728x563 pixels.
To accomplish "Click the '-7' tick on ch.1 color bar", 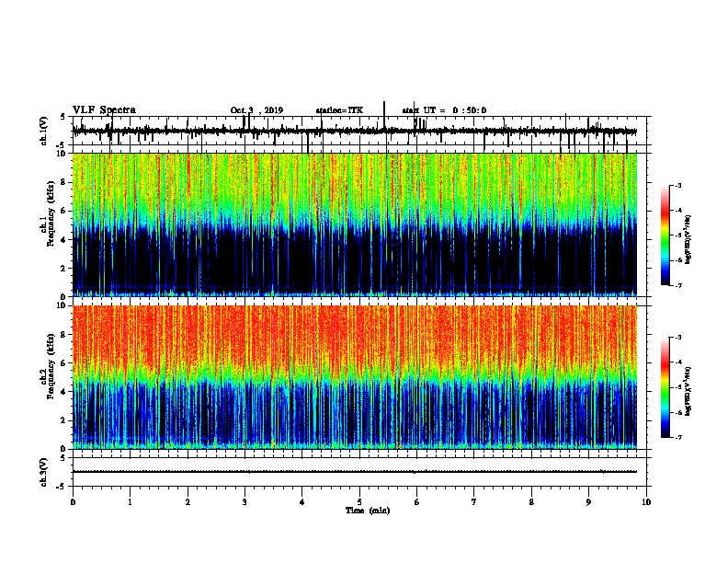I will (x=677, y=285).
